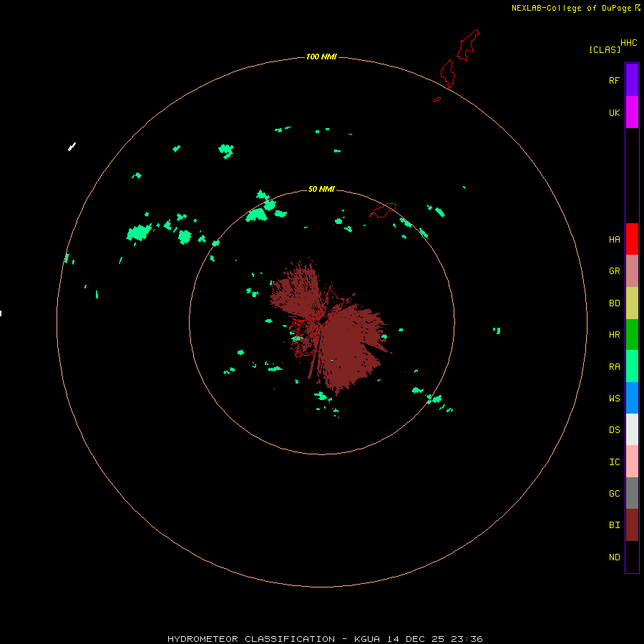Viewport: 644px width, 644px height.
Task: Click the RF legend label
Action: 614,80
